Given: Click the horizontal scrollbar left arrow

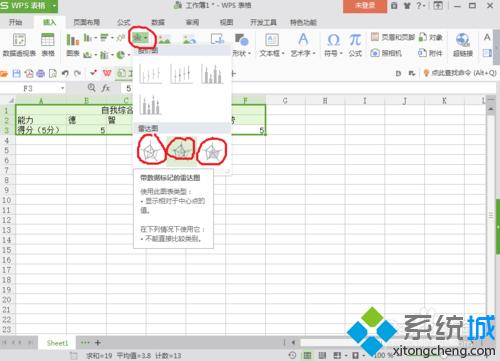Looking at the screenshot, I should pos(294,342).
